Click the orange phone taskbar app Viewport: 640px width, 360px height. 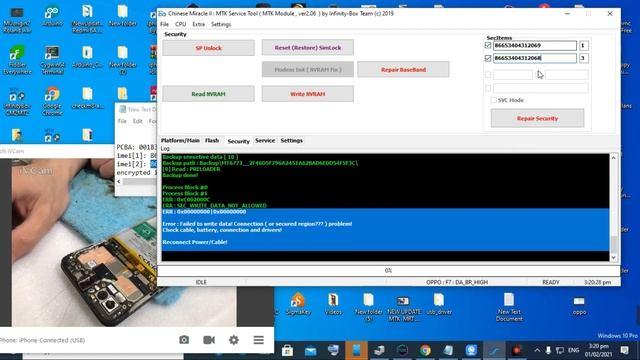click(x=356, y=350)
